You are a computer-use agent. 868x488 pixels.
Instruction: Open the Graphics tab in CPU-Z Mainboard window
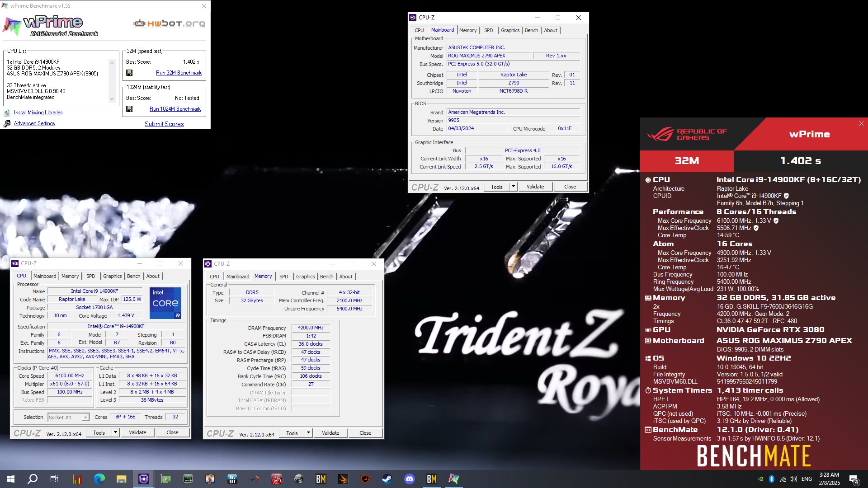pos(510,30)
